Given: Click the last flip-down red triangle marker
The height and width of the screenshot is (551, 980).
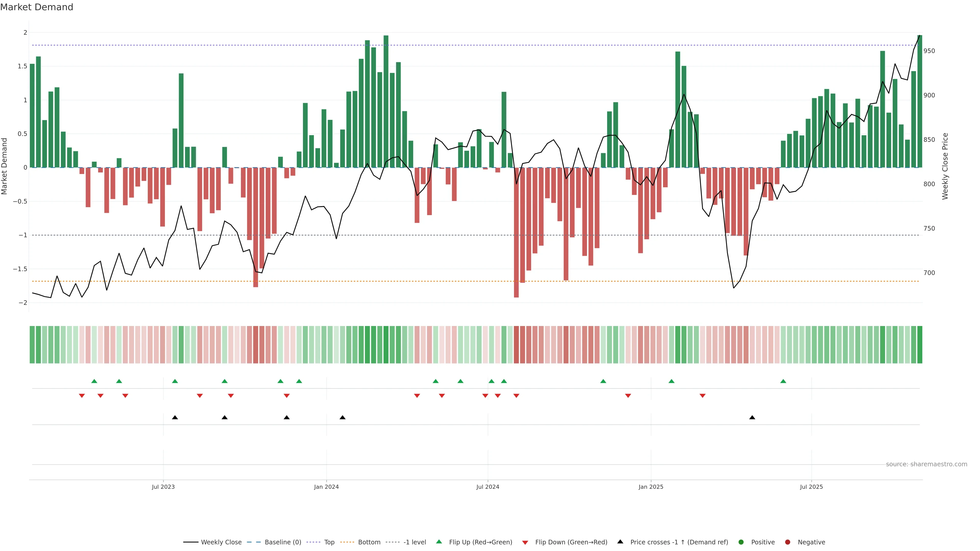Looking at the screenshot, I should [702, 396].
